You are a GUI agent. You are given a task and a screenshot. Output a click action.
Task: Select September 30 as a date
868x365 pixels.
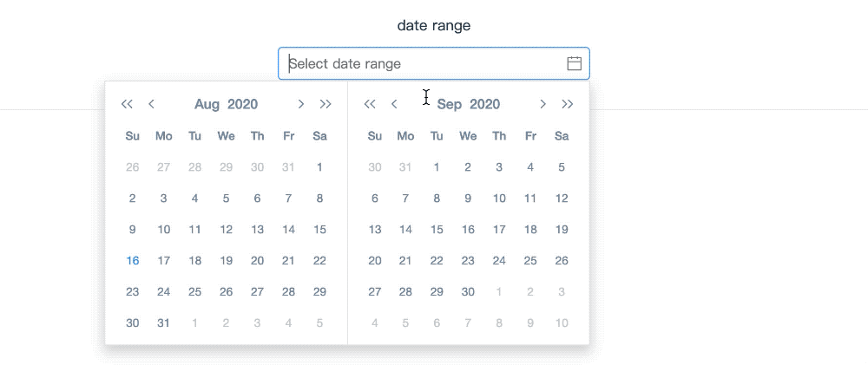tap(468, 292)
